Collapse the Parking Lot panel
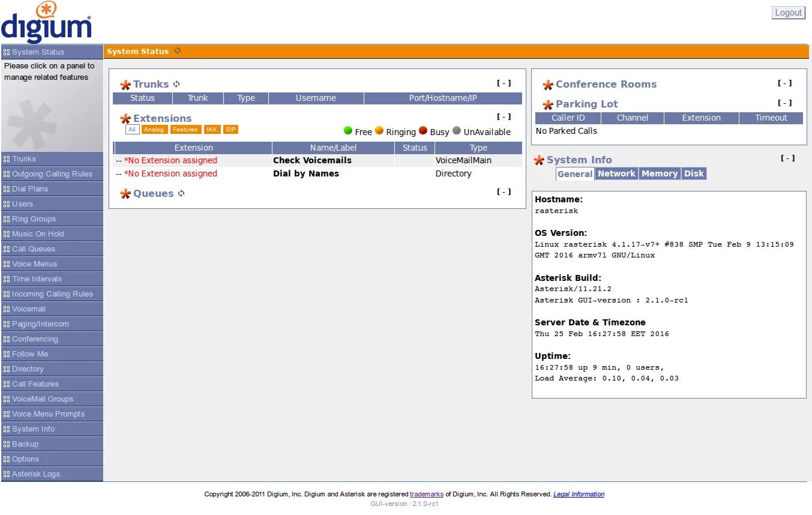 (785, 103)
